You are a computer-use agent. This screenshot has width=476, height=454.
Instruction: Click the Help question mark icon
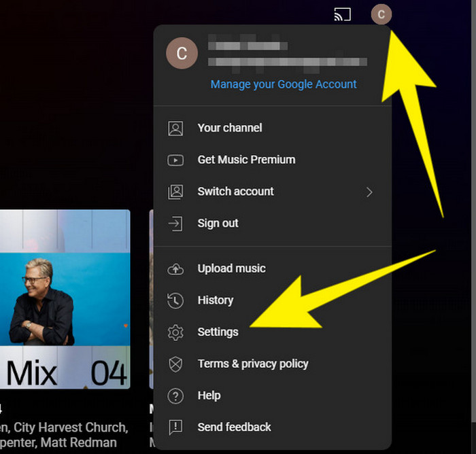click(175, 396)
